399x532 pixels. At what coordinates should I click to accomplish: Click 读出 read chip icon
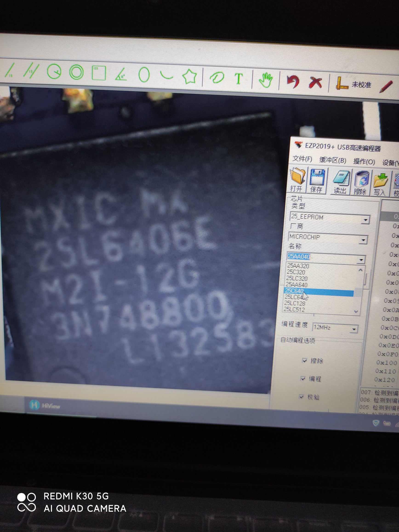341,182
